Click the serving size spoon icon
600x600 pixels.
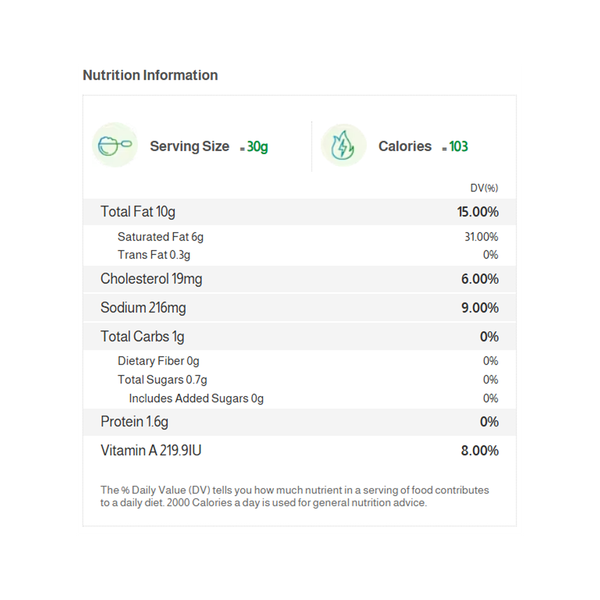pos(112,146)
